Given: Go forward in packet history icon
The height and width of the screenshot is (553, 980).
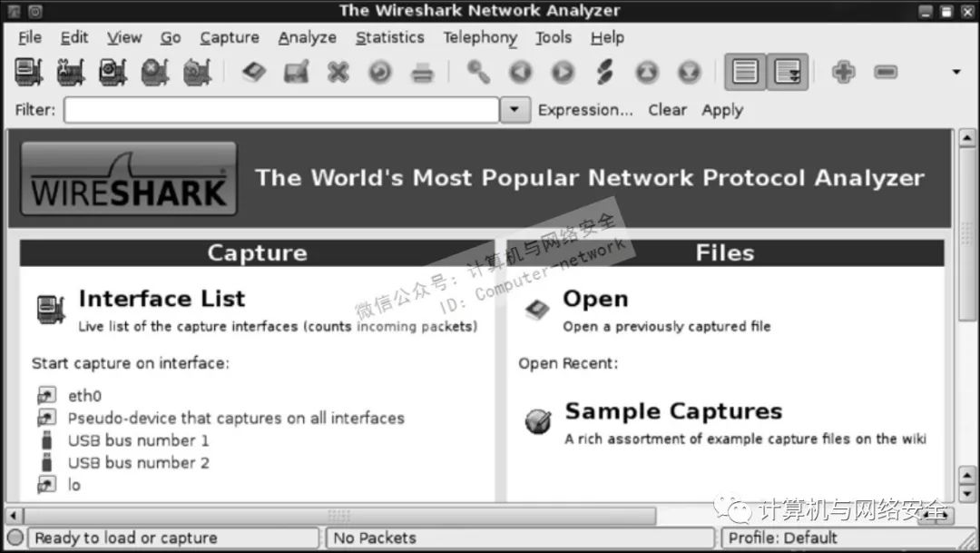Looking at the screenshot, I should (x=563, y=72).
